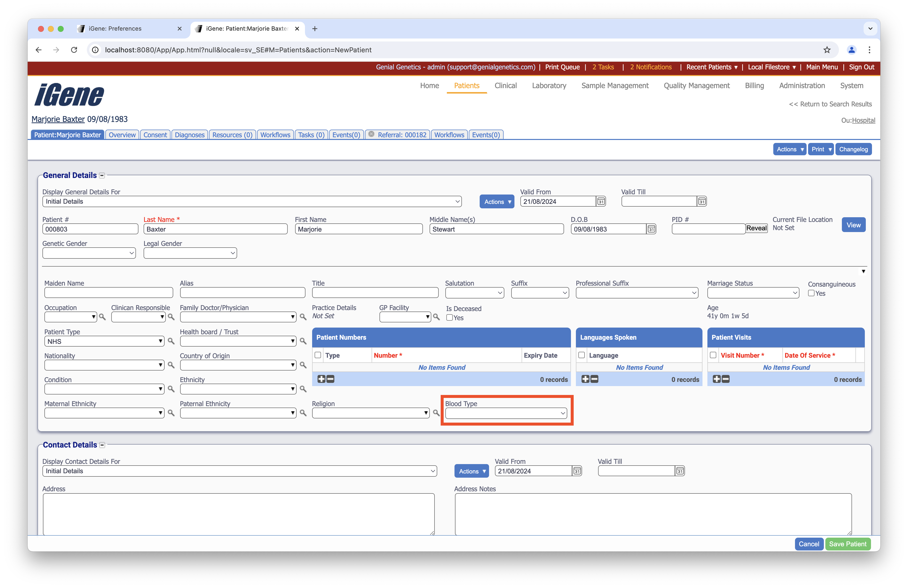Click the Religion search magnifier icon
The height and width of the screenshot is (588, 908).
point(436,413)
